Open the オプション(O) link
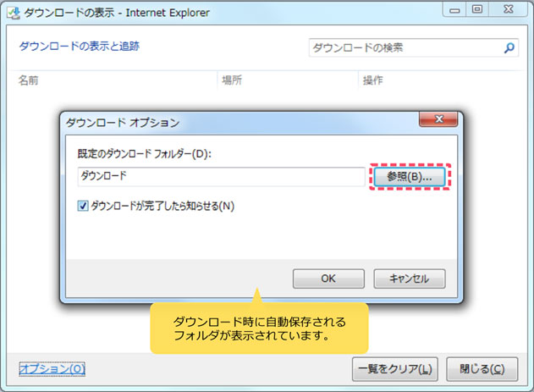Viewport: 534px width, 392px height. pos(52,369)
